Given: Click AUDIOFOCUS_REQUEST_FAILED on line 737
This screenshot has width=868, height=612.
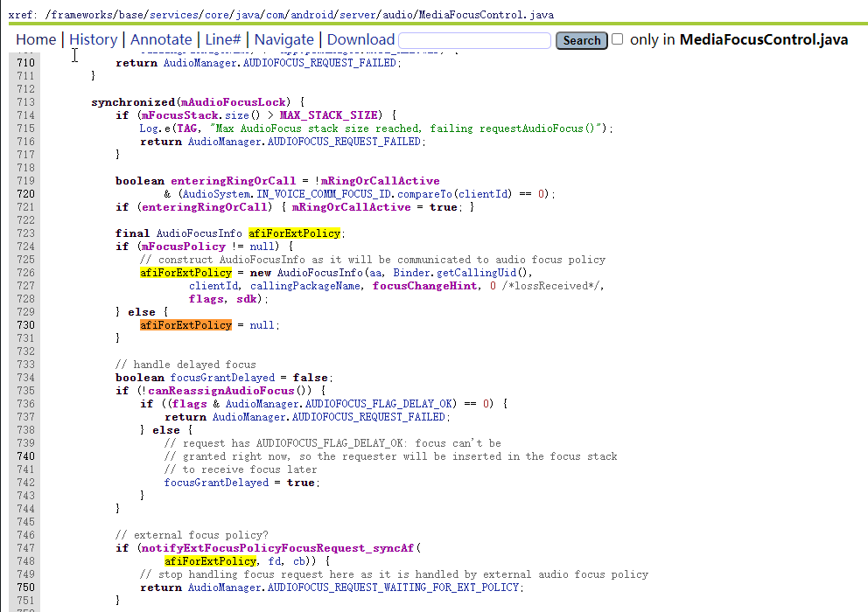Looking at the screenshot, I should click(368, 417).
